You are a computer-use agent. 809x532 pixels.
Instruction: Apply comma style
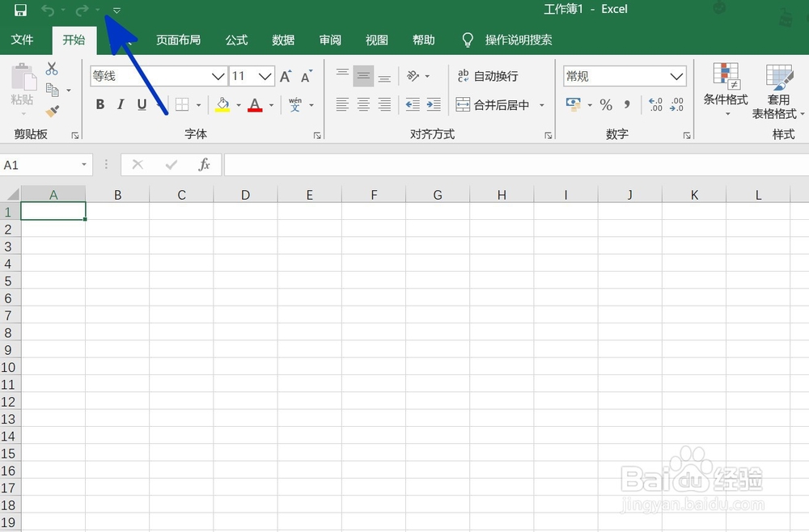click(x=627, y=104)
